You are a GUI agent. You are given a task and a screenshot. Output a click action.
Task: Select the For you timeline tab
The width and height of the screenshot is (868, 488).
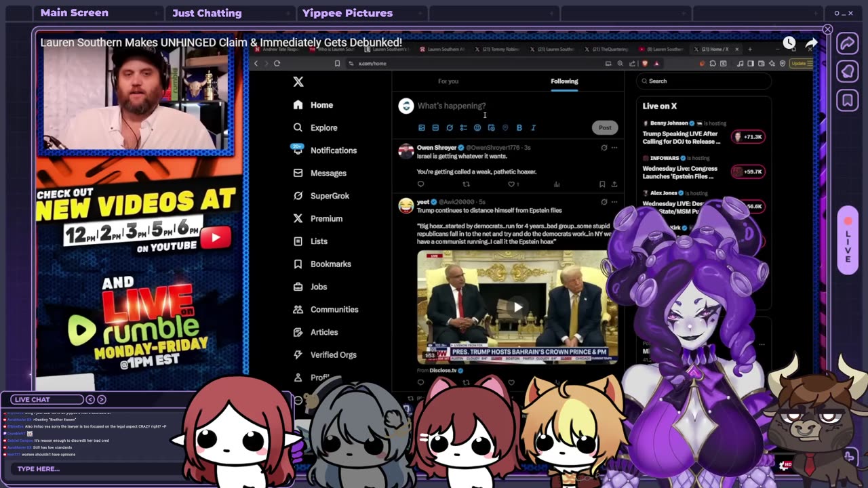point(448,81)
